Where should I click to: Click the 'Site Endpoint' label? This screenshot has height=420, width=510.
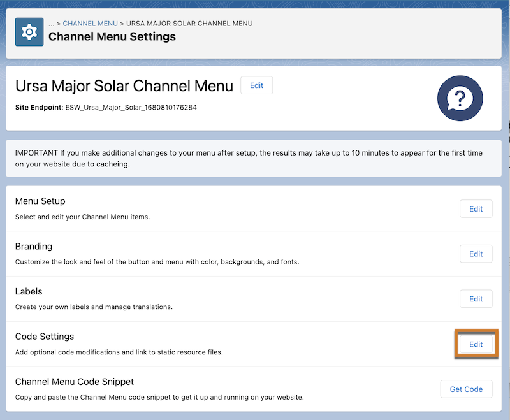tap(39, 107)
